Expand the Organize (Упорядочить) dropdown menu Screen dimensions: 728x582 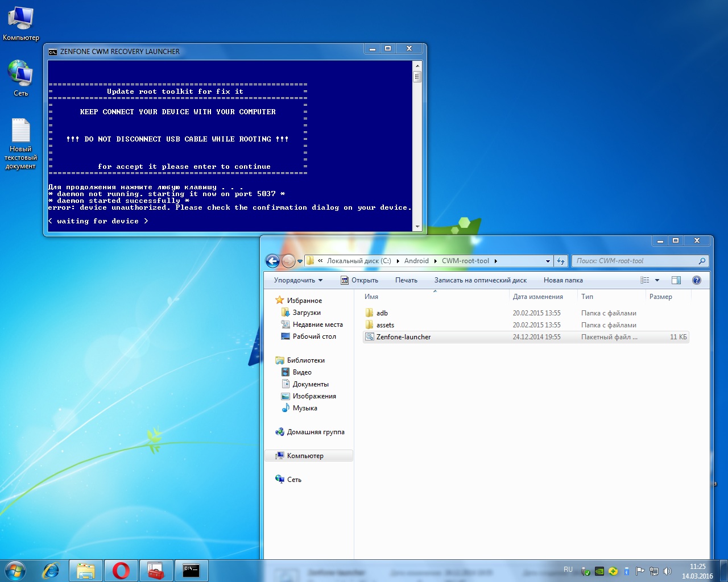pyautogui.click(x=298, y=280)
